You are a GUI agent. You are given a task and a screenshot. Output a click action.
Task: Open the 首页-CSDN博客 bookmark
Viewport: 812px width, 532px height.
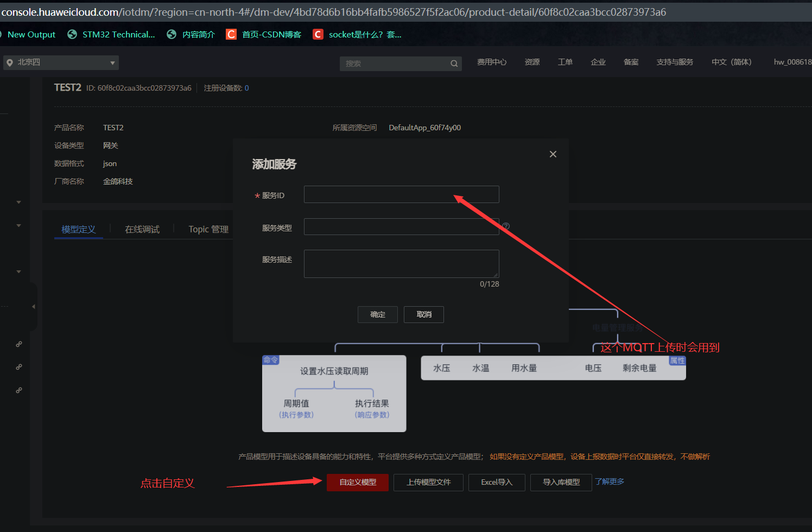264,34
